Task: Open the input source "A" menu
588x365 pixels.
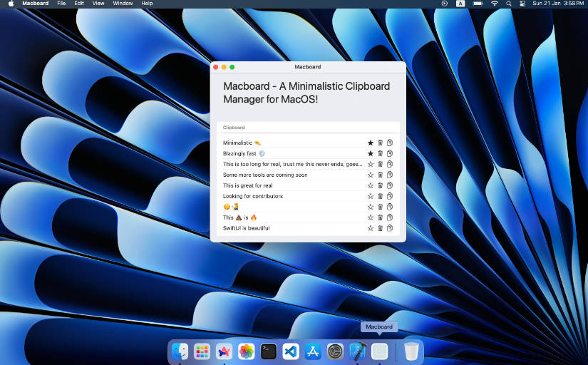Action: pos(460,4)
